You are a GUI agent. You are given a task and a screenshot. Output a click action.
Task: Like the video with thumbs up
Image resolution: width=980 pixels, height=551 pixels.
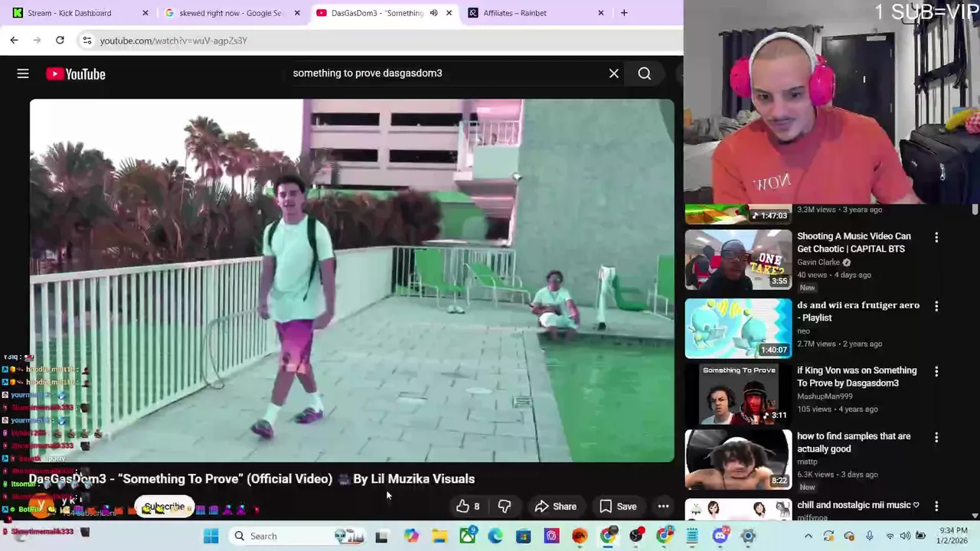click(468, 507)
